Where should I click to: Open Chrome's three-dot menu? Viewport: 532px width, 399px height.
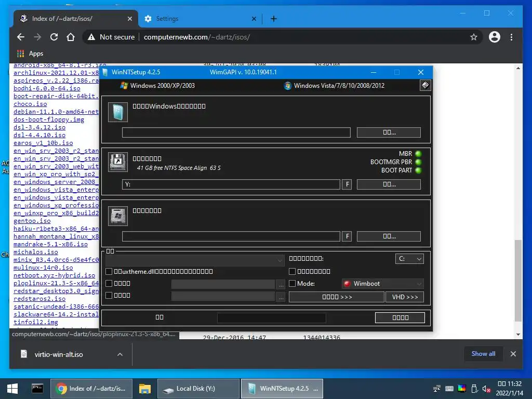[511, 37]
